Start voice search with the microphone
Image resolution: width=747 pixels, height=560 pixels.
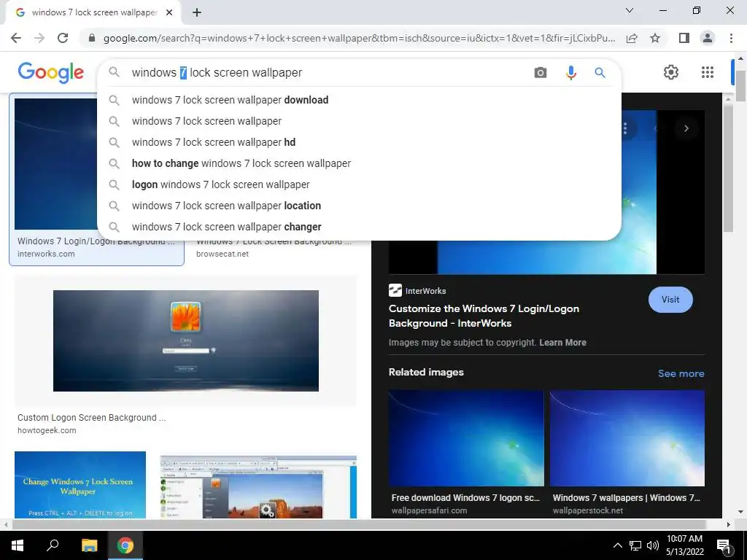570,72
